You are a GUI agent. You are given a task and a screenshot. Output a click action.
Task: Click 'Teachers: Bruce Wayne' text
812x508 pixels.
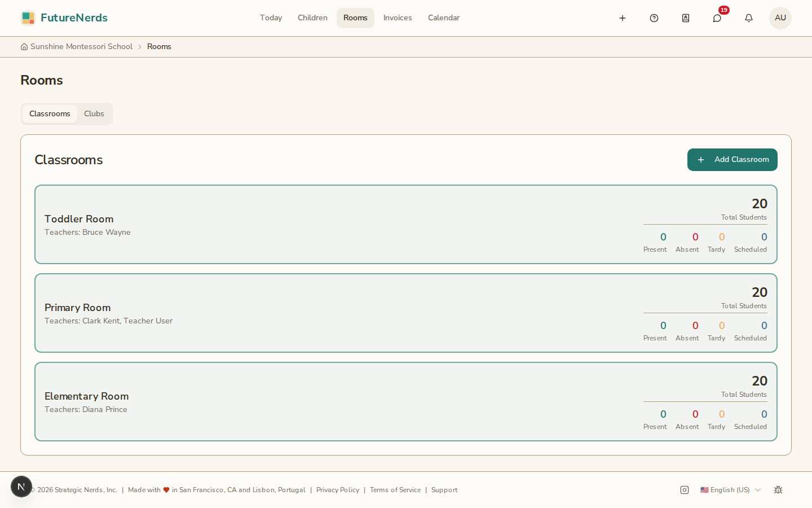click(x=87, y=233)
